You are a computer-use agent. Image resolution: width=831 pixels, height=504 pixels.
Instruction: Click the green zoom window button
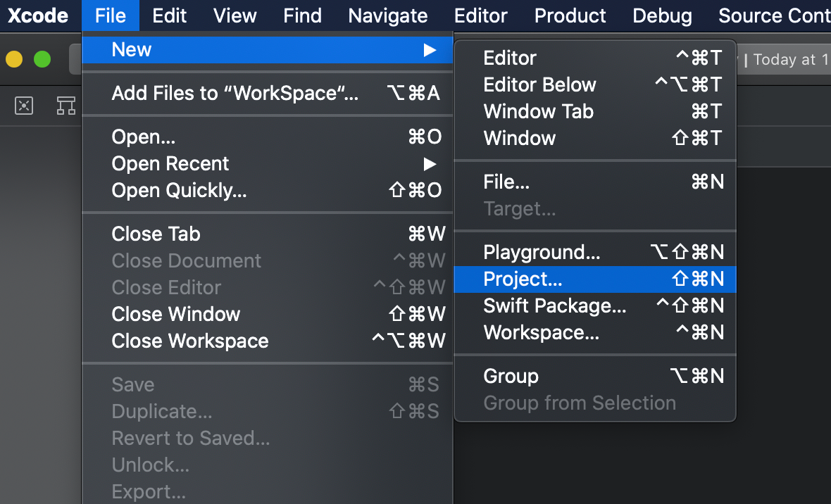[42, 59]
